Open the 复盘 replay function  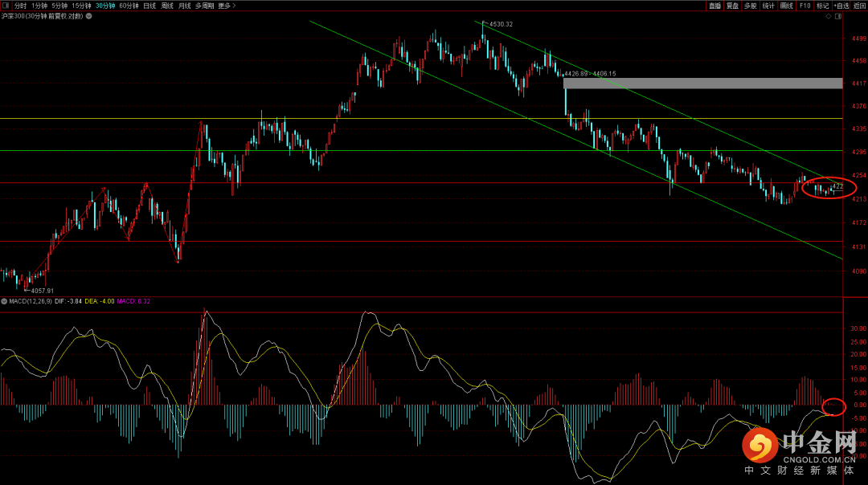coord(732,6)
